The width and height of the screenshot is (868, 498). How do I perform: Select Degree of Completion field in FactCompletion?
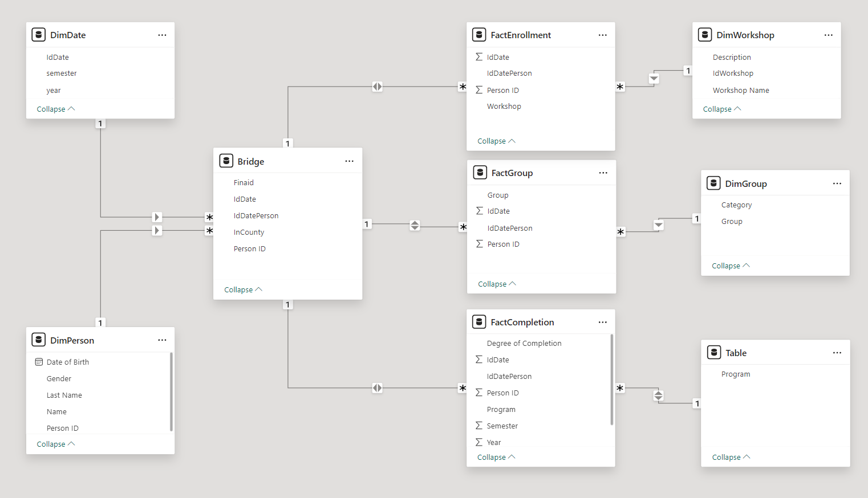(524, 344)
